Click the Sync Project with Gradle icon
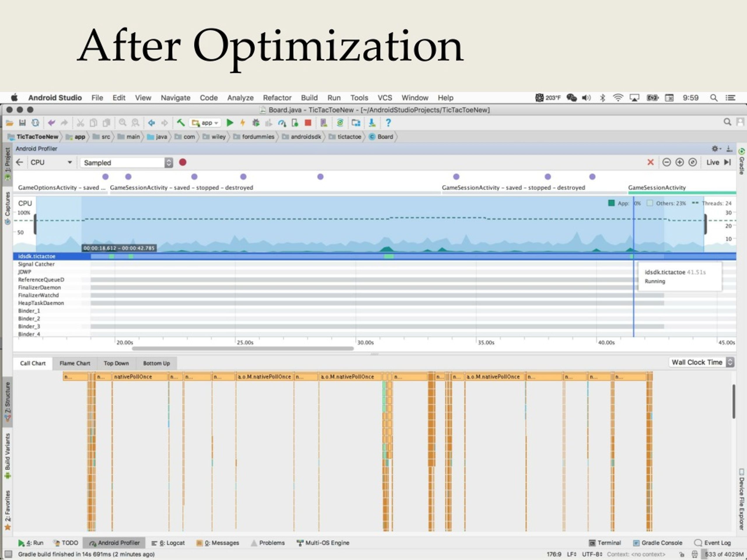The width and height of the screenshot is (747, 560). pos(340,123)
